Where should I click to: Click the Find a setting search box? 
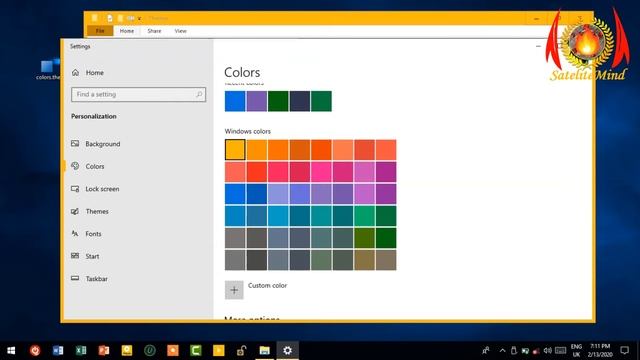(x=138, y=94)
